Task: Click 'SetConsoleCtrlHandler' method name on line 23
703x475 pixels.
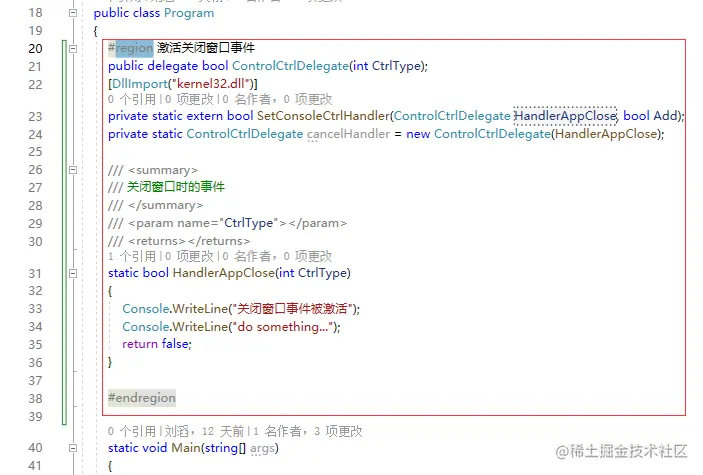Action: click(323, 116)
